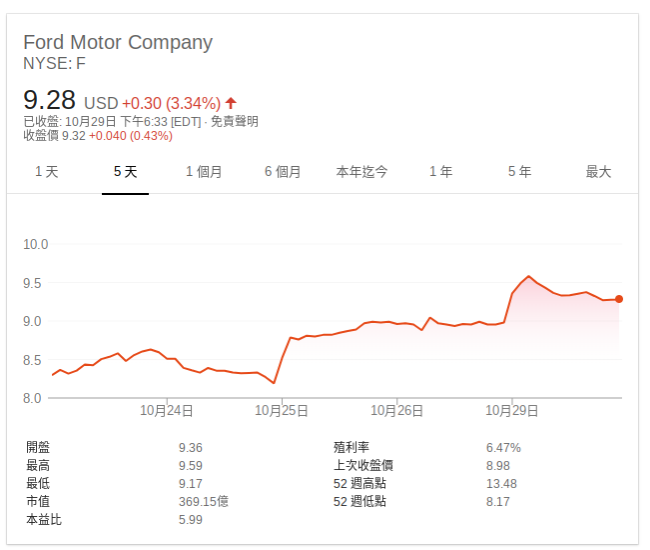Click the 10月25日 date label on chart
This screenshot has width=650, height=550.
pyautogui.click(x=282, y=410)
